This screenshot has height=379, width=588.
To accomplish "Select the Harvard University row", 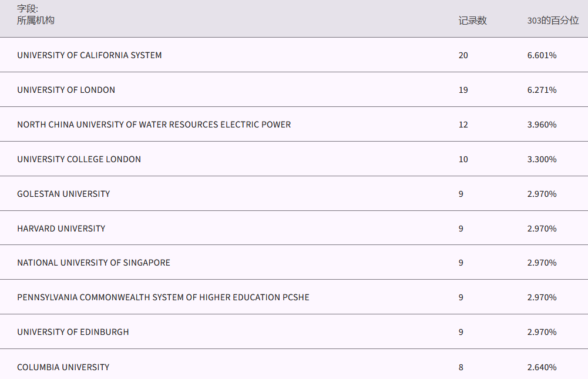I will (61, 229).
